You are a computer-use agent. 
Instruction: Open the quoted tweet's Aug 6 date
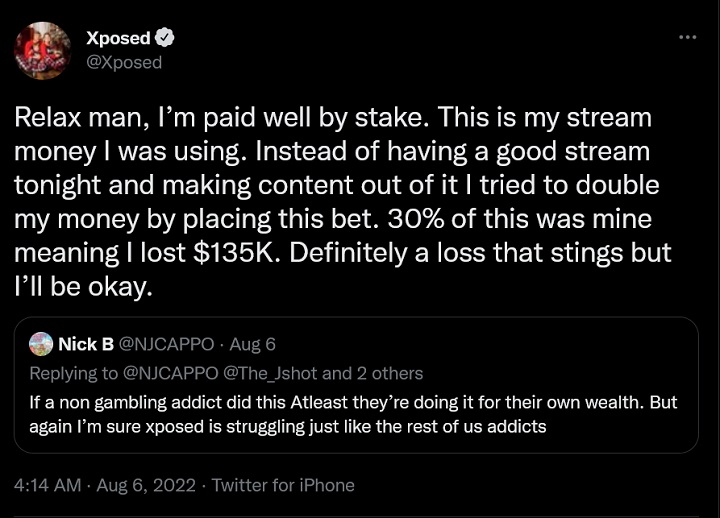click(252, 344)
